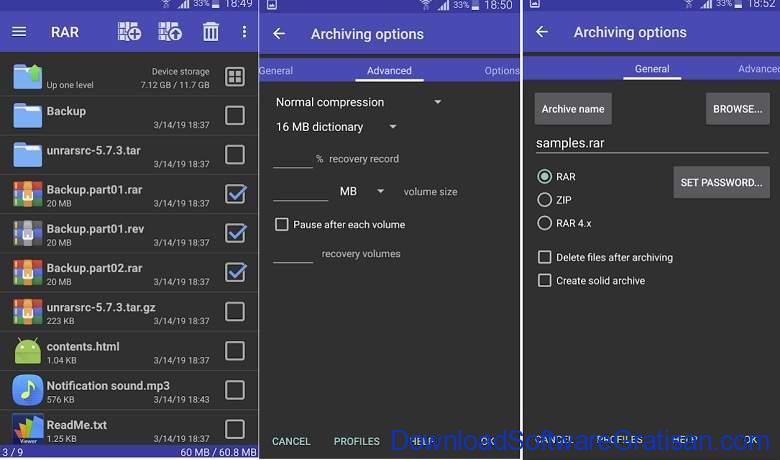The image size is (780, 460).
Task: Check the Backup folder checkbox
Action: tap(235, 115)
